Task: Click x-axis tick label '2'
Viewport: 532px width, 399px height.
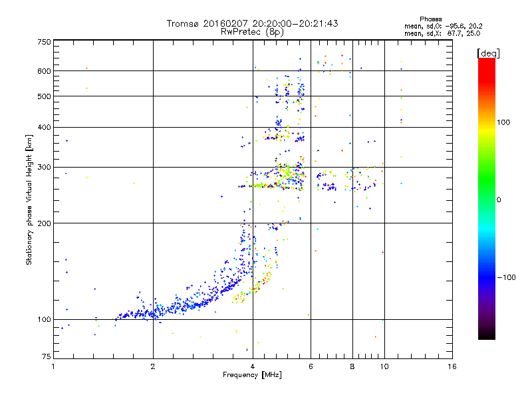Action: [x=153, y=366]
